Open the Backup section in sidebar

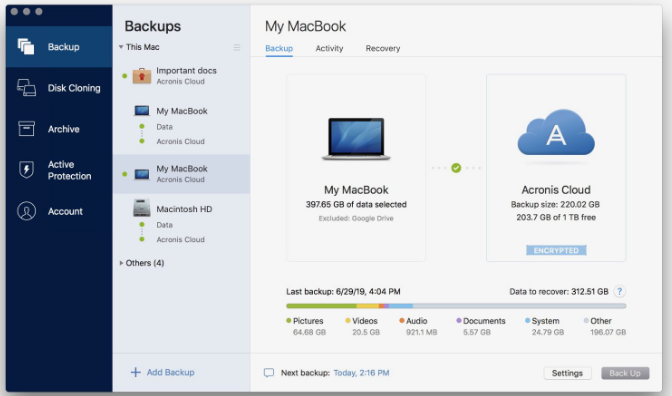coord(59,47)
